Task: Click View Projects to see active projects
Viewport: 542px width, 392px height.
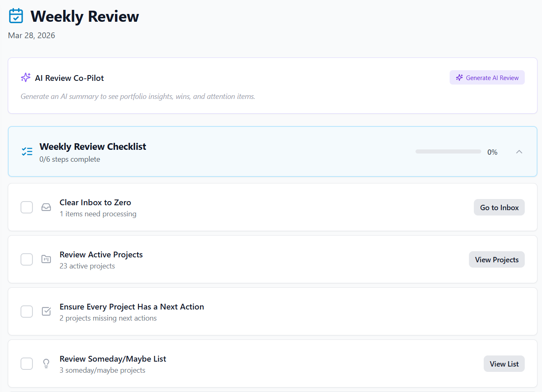Action: pos(497,259)
